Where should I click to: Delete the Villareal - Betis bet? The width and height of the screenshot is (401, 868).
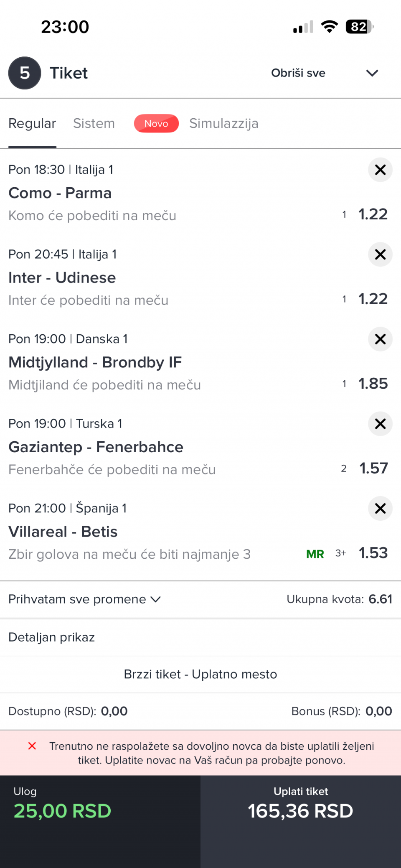[x=380, y=508]
